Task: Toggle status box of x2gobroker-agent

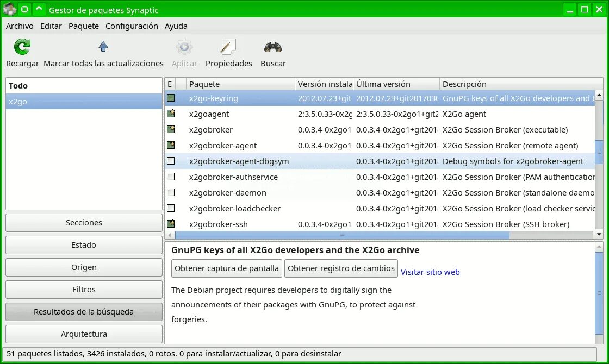Action: [171, 145]
